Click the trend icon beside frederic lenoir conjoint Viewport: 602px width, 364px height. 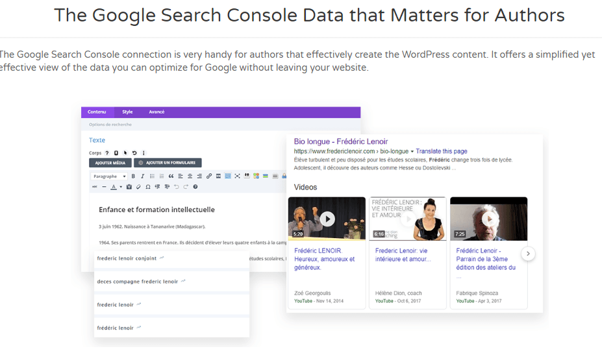pos(162,258)
